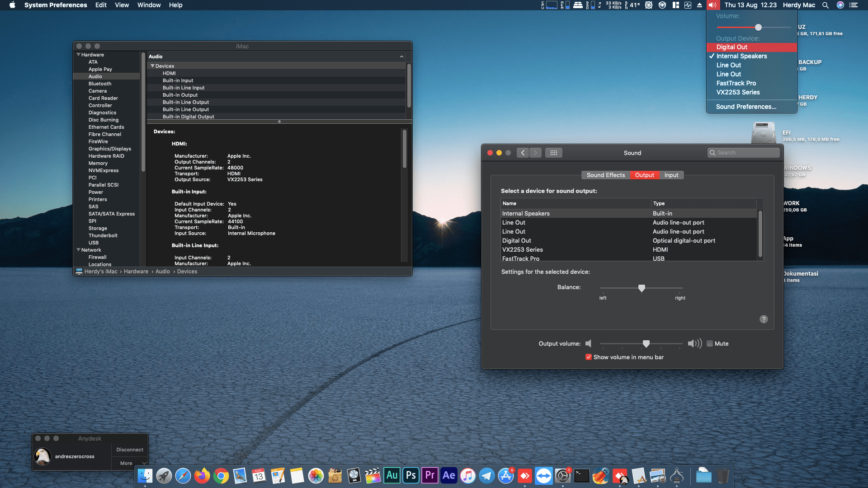This screenshot has width=868, height=488.
Task: Go back in the Sound preferences window
Action: point(523,153)
